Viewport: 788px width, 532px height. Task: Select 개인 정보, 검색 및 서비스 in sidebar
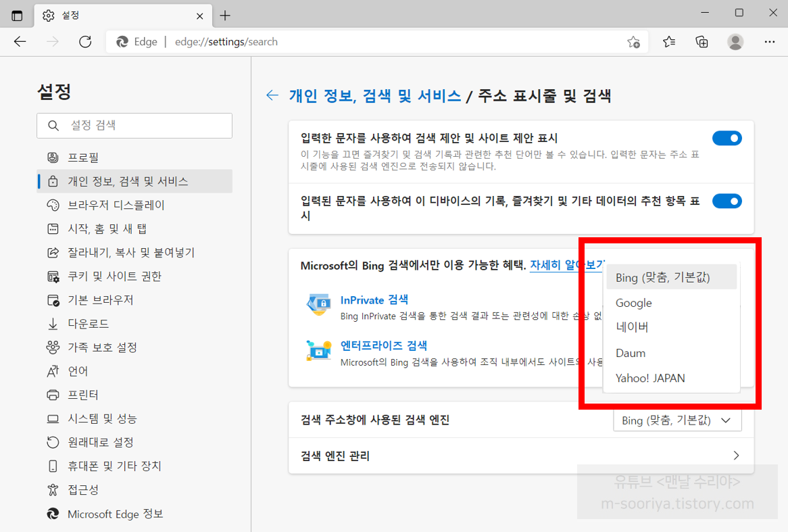pos(134,181)
